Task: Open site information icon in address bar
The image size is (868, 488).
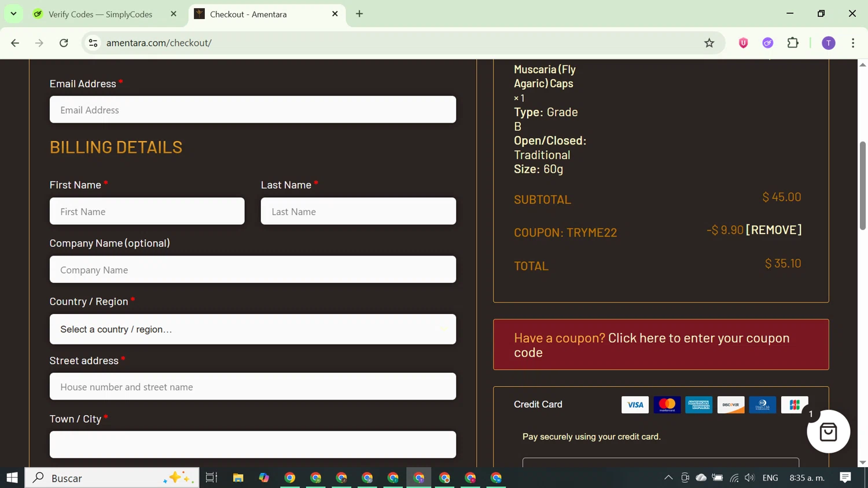Action: (x=93, y=43)
